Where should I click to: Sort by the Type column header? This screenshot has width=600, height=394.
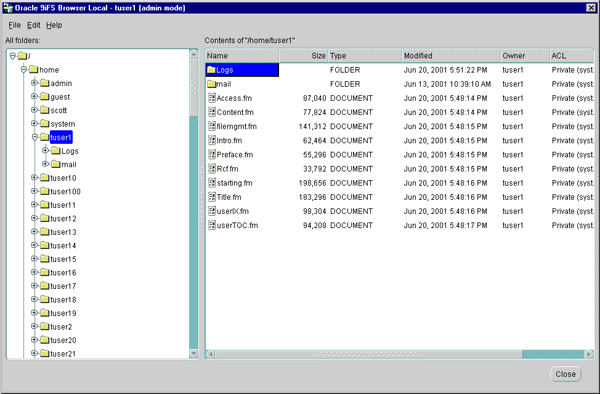coord(365,56)
